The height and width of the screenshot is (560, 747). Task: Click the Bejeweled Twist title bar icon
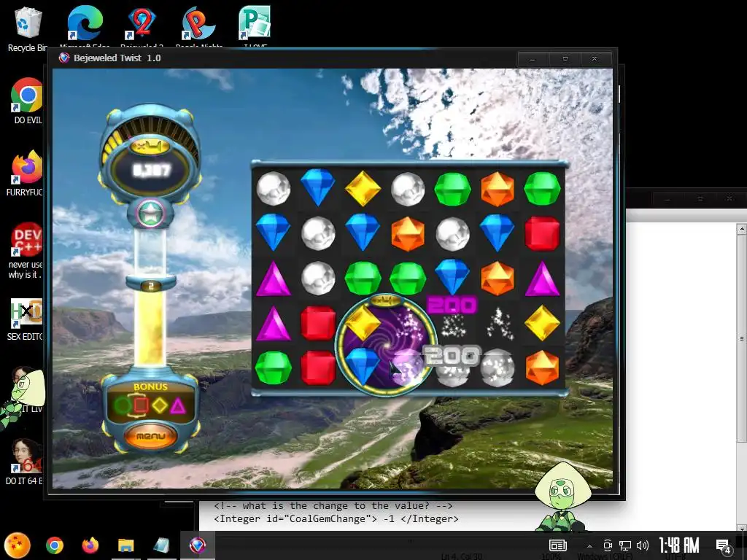point(64,58)
